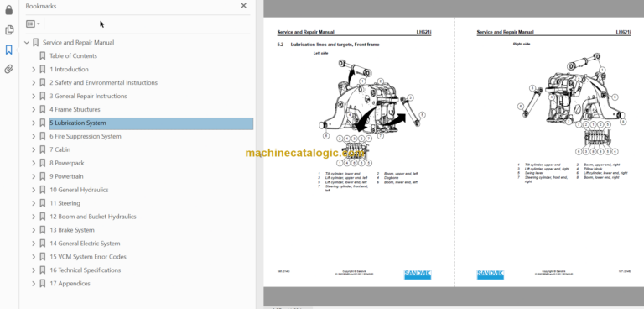Expand the 7 Cabin bookmark

tap(34, 149)
